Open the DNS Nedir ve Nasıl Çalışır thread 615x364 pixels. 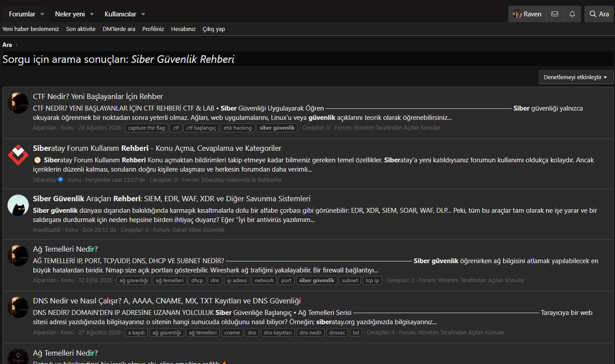click(167, 301)
